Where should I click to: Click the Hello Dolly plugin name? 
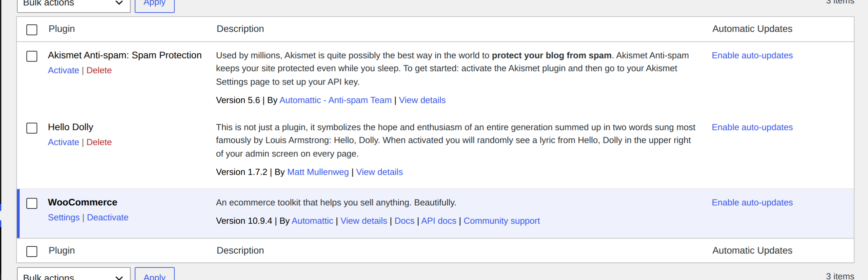[x=71, y=127]
